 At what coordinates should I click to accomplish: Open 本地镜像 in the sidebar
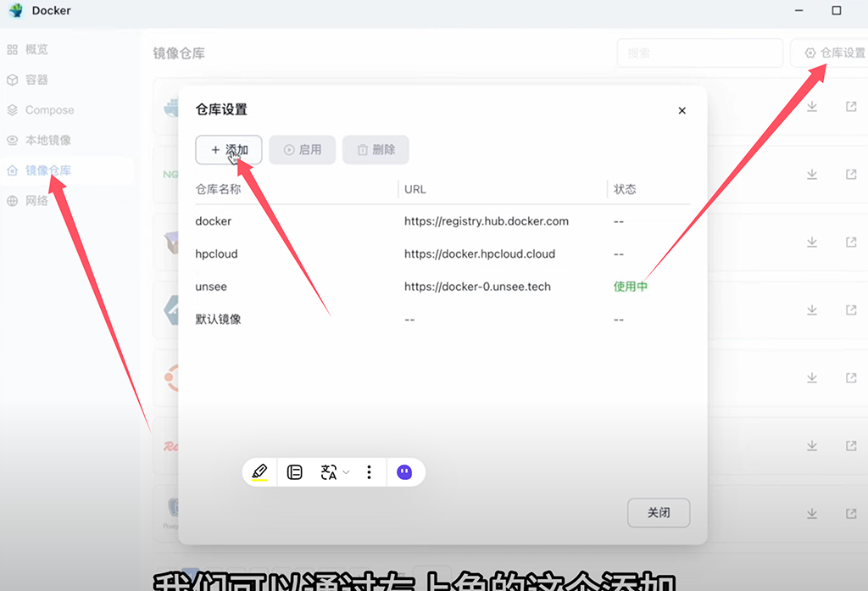coord(48,140)
